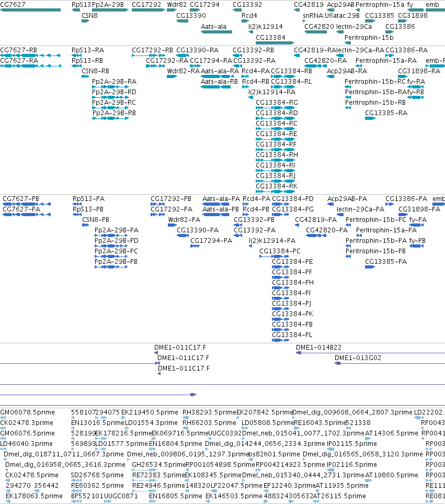Select protein CG17294-PA
445x504 pixels.
pos(211,241)
